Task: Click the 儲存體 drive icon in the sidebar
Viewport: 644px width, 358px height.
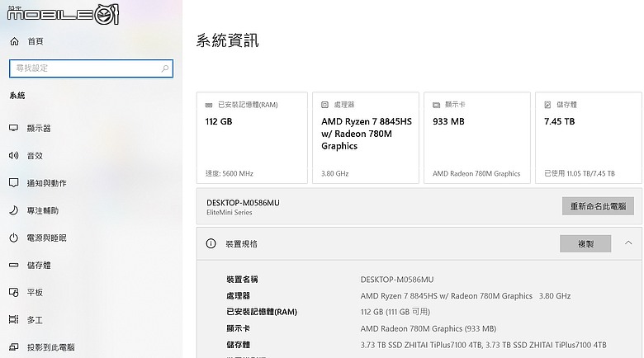Action: coord(13,266)
